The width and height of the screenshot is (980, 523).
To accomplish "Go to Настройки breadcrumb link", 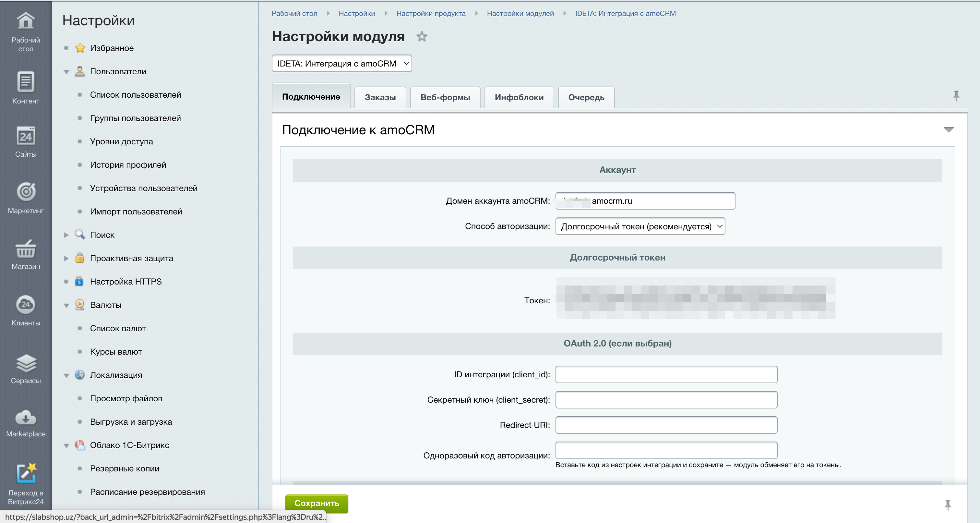I will tap(356, 13).
